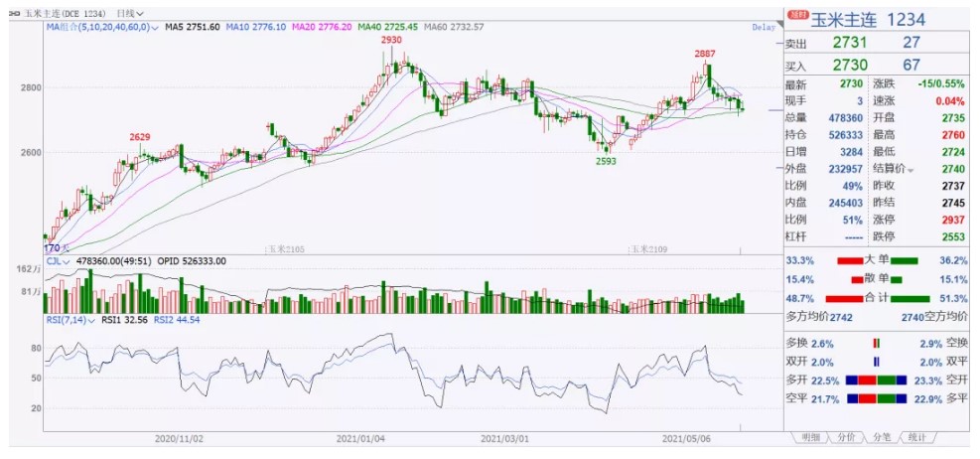Click the CJL volume indicator label
This screenshot has width=980, height=459.
[56, 261]
